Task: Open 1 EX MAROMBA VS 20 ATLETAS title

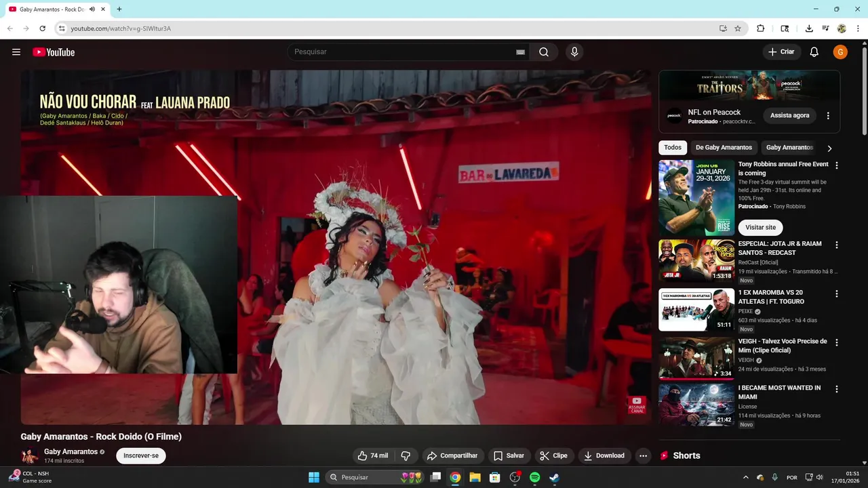Action: click(771, 297)
